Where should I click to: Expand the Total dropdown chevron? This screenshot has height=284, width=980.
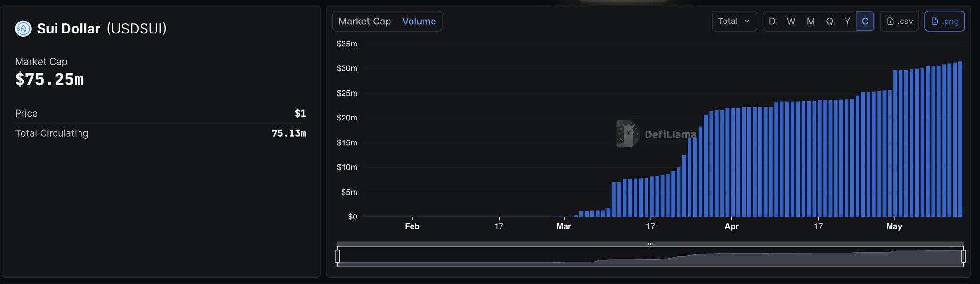click(x=747, y=21)
